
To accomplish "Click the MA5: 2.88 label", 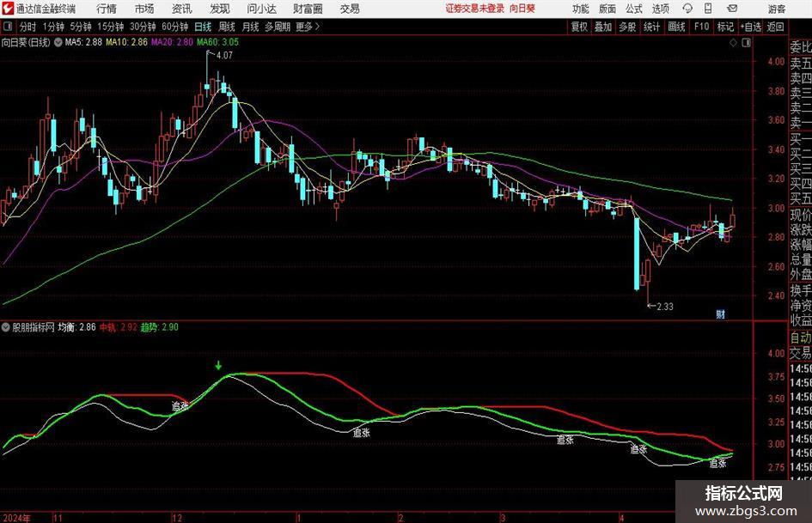I will pos(83,42).
